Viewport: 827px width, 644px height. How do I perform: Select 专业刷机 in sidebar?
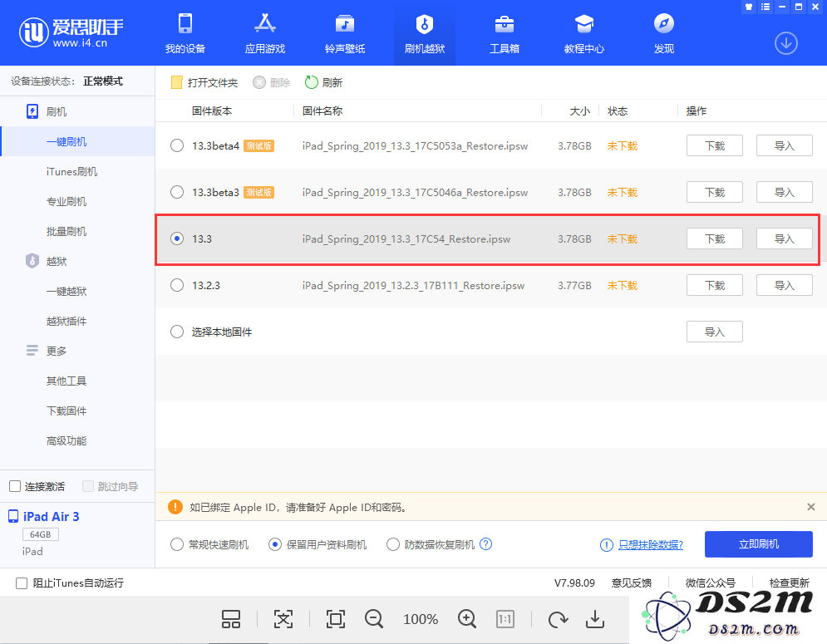[66, 201]
